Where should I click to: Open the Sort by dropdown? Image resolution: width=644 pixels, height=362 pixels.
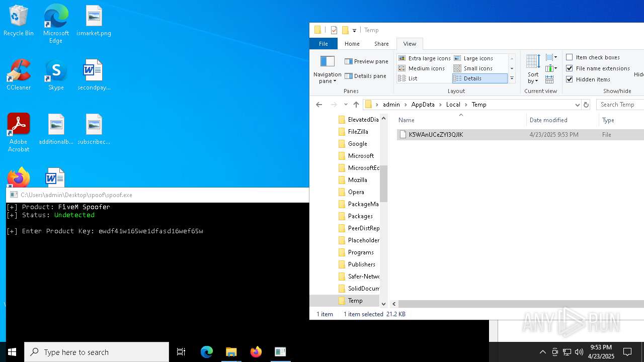tap(533, 69)
